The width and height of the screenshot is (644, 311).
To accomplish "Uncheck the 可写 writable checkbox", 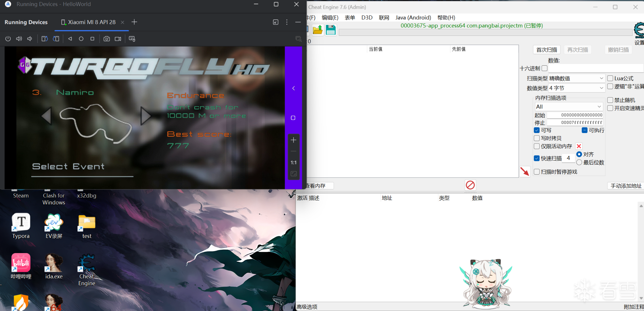I will click(x=537, y=130).
